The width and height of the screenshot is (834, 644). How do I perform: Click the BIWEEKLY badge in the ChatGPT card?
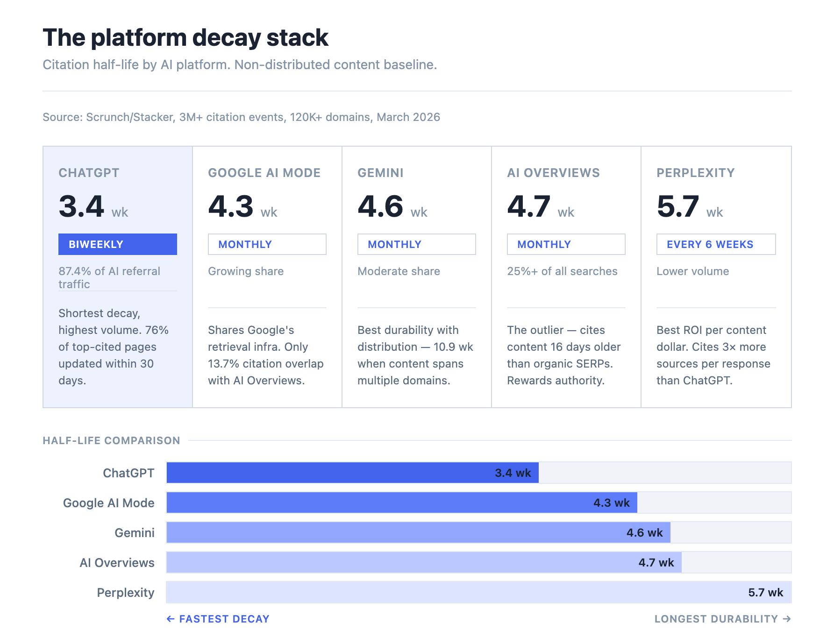118,244
